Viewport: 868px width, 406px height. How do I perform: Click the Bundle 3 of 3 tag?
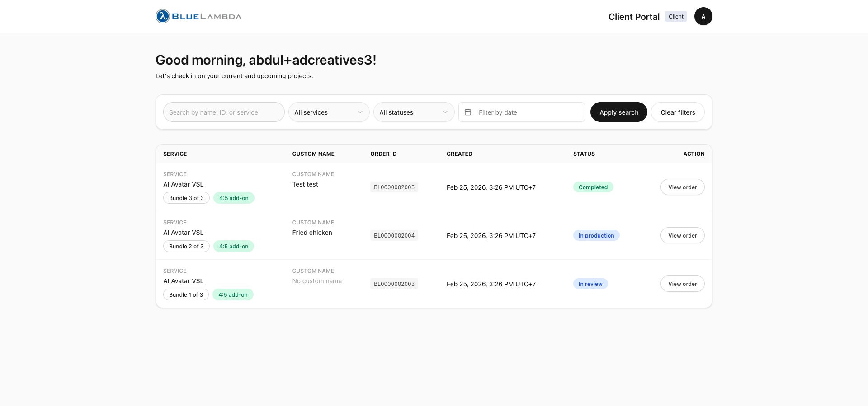click(x=186, y=198)
